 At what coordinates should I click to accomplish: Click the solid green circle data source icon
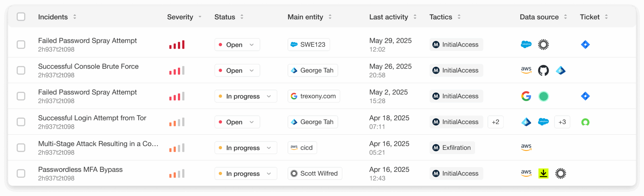pos(543,96)
